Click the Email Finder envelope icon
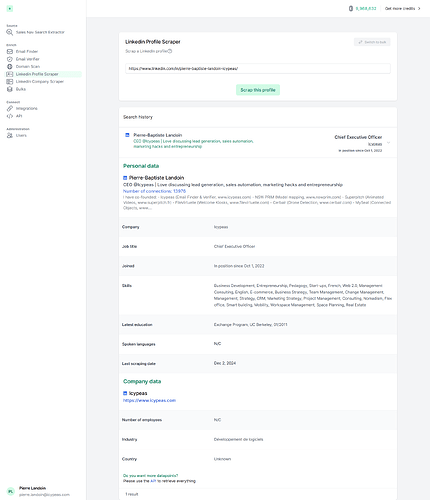Viewport: 430px width, 500px height. pyautogui.click(x=10, y=51)
